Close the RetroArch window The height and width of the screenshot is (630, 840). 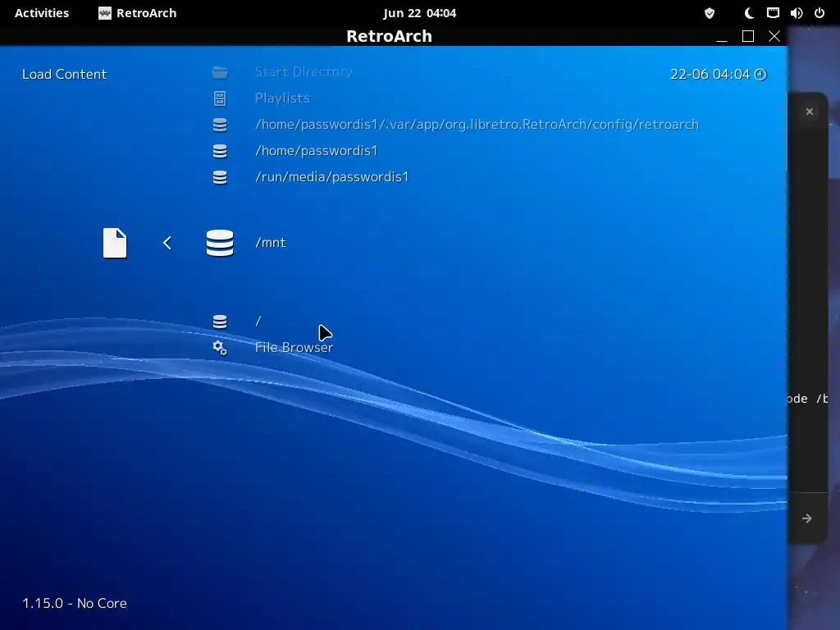(x=774, y=36)
